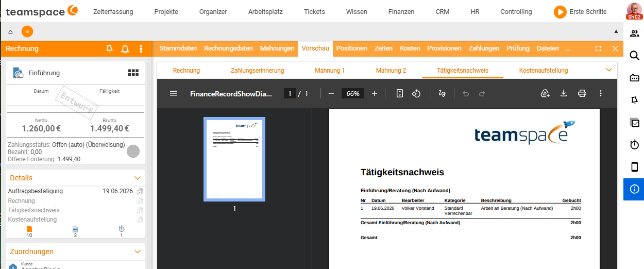Open the Finanzen main menu

pyautogui.click(x=401, y=11)
